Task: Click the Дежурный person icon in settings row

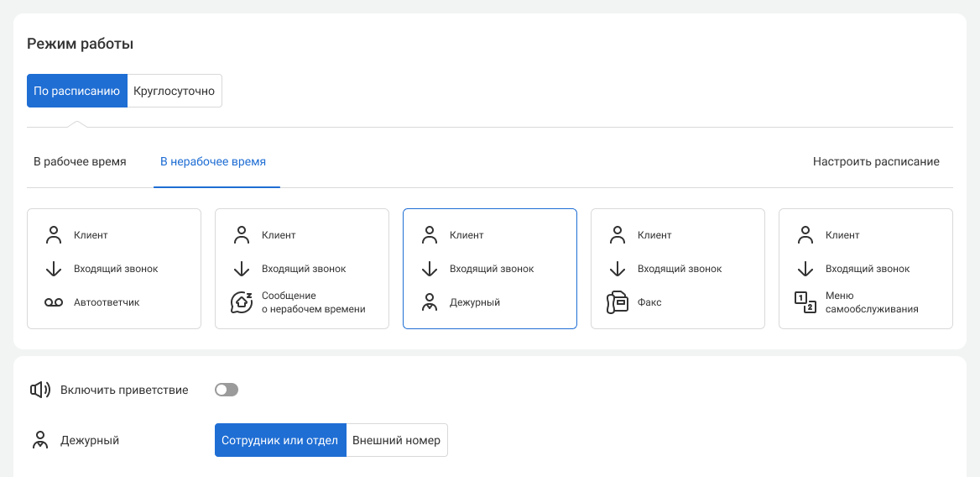Action: point(39,440)
